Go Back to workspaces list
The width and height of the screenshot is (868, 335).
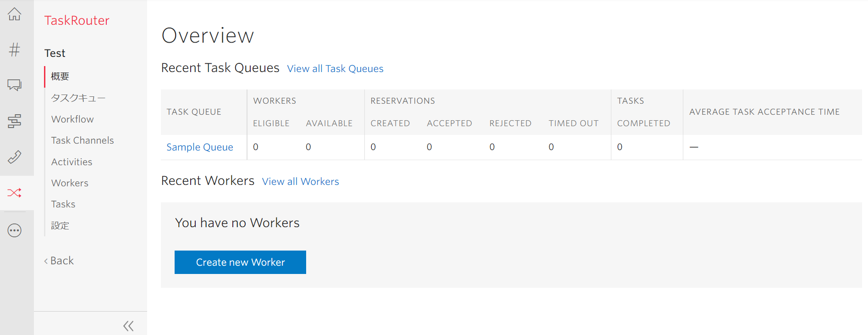point(59,261)
